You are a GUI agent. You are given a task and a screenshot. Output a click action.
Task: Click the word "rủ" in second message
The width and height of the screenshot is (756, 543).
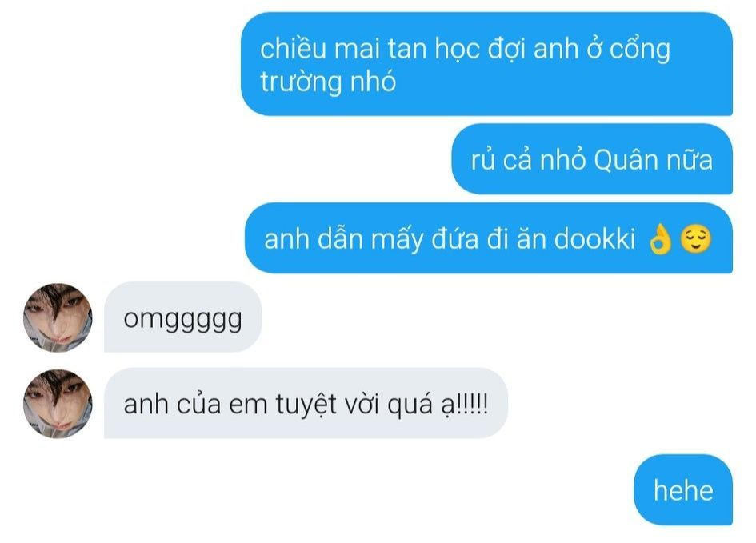click(x=483, y=160)
